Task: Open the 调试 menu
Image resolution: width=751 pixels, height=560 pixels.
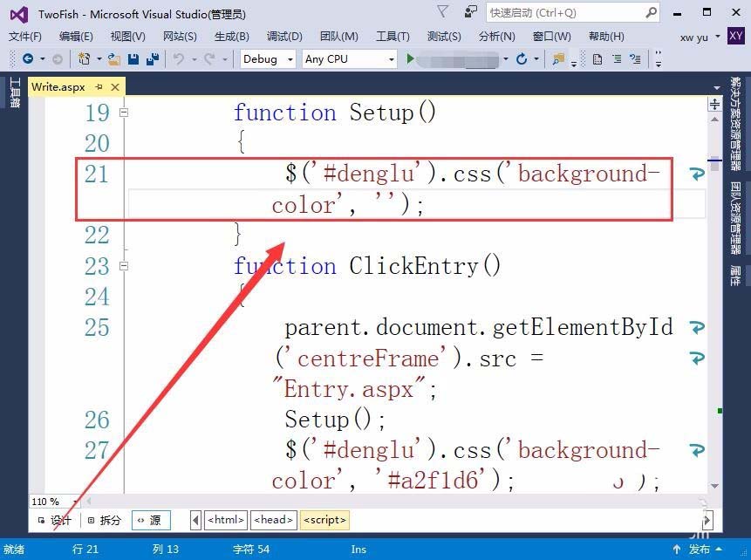Action: [x=283, y=36]
